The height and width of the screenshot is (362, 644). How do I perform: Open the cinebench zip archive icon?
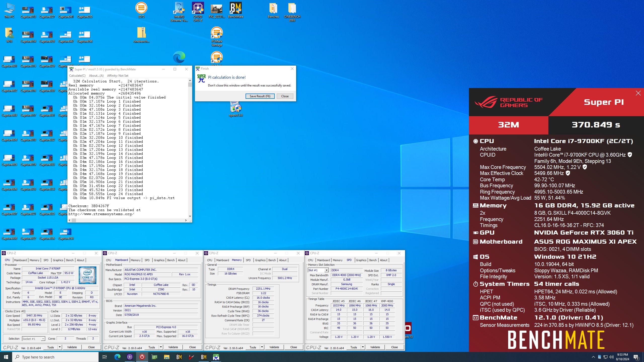coord(141,35)
